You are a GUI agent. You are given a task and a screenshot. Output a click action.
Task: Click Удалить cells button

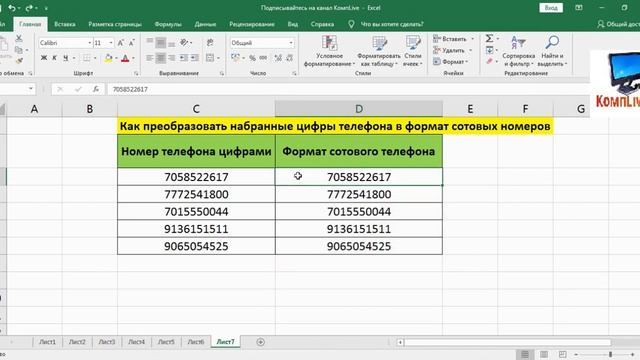point(449,50)
